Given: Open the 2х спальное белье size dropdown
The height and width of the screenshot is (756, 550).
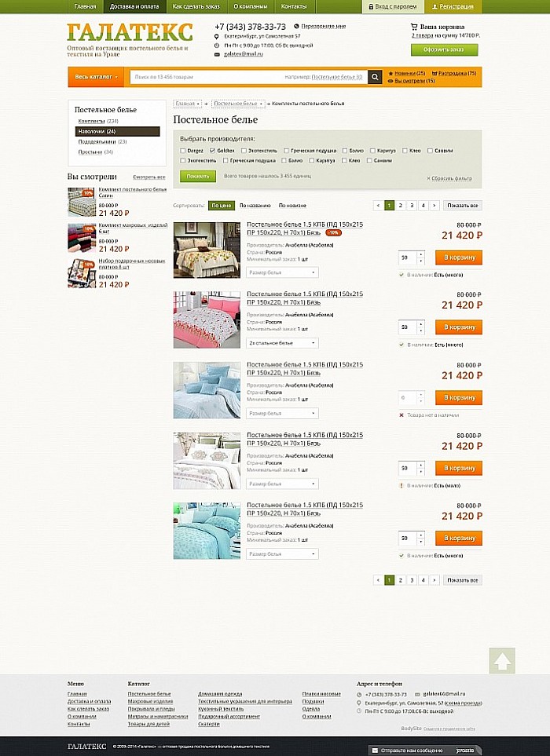Looking at the screenshot, I should coord(282,343).
